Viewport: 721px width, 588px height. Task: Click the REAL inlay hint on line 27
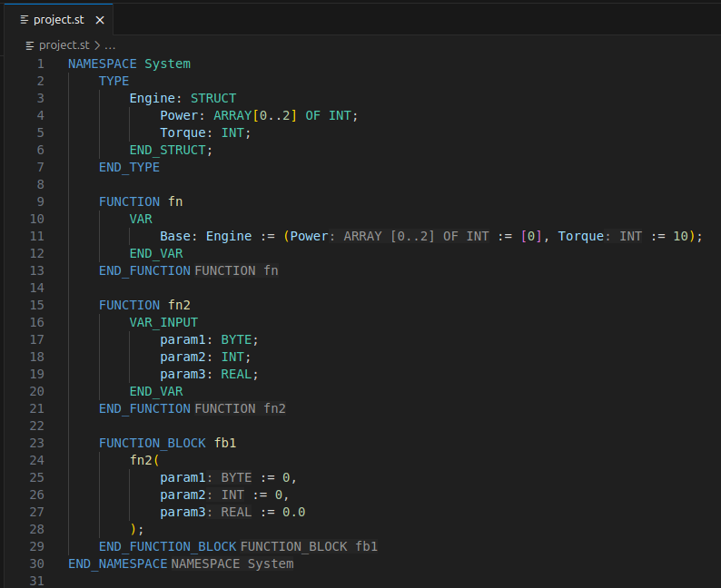236,512
